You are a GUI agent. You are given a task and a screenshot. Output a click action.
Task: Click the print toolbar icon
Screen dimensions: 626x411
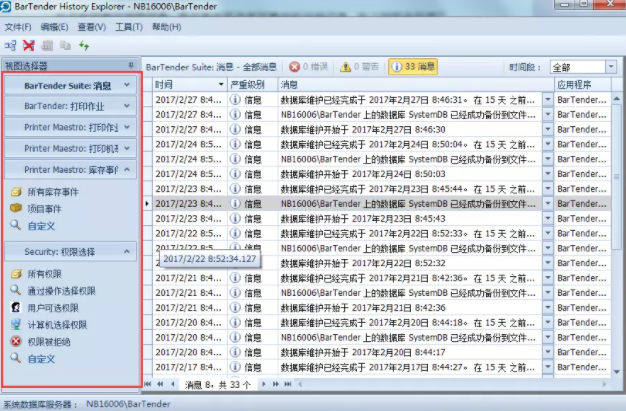pyautogui.click(x=47, y=46)
